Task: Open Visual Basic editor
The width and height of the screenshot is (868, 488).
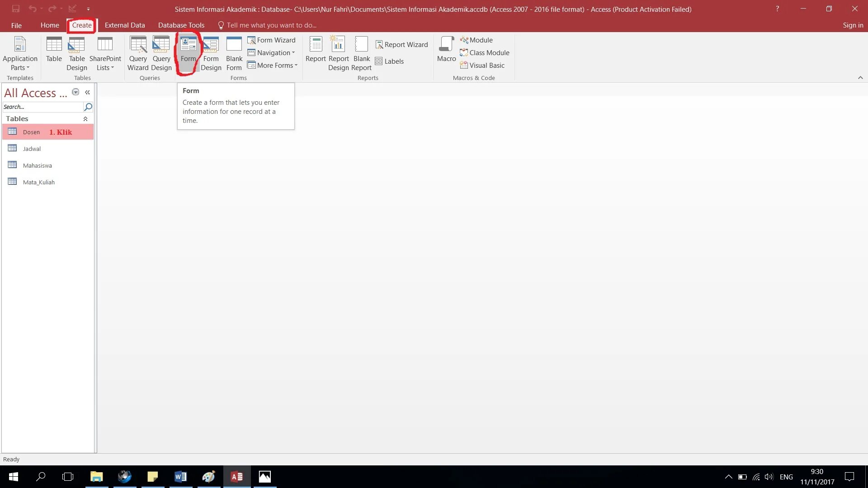Action: [x=482, y=66]
